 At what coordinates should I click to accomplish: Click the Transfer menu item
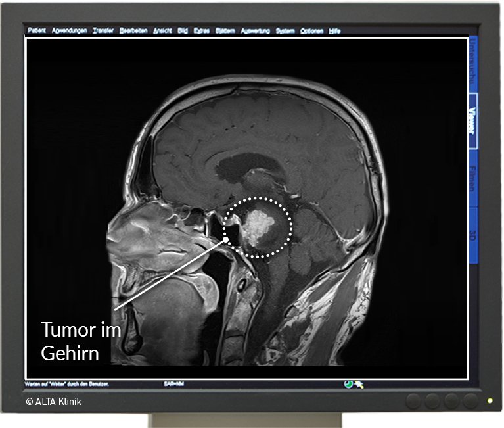coord(103,31)
